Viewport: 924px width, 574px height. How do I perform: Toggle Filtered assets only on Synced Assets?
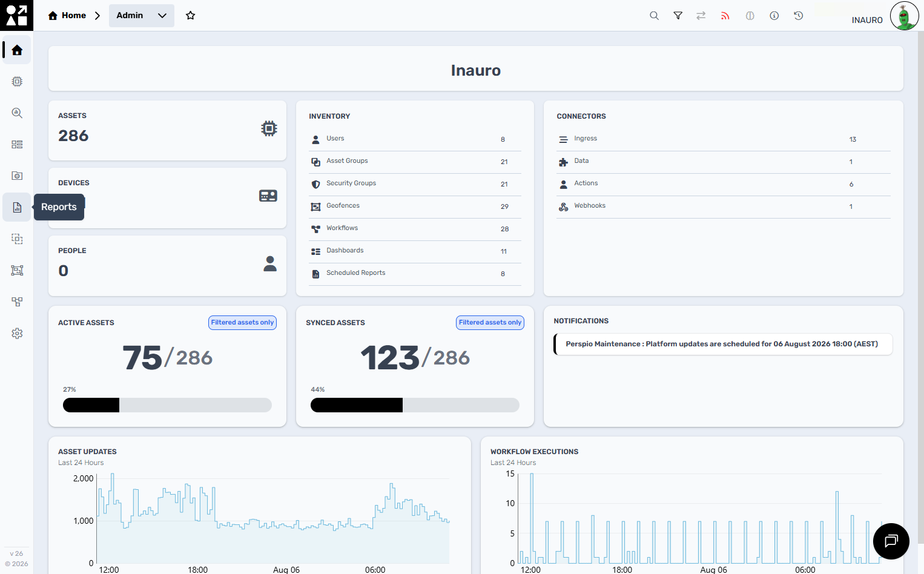[x=490, y=323]
